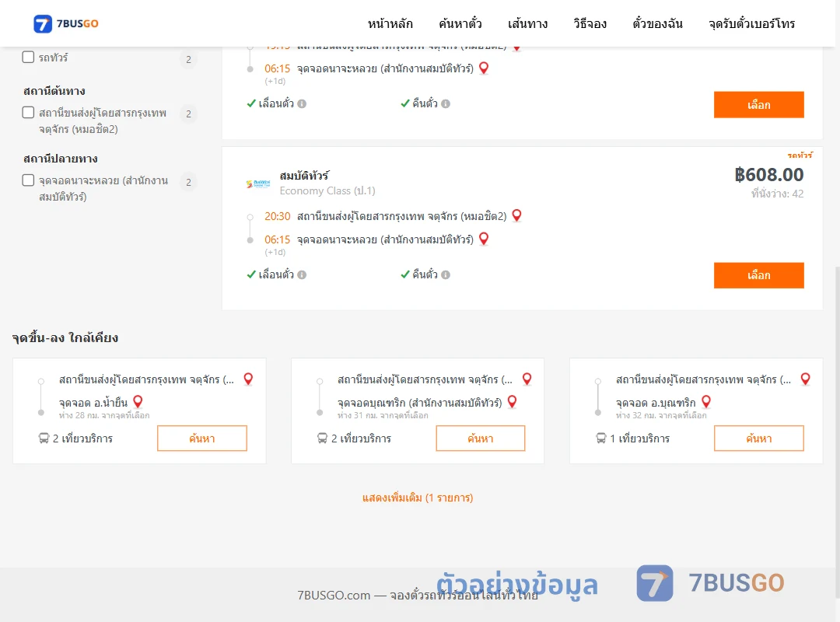Show info icon beside เลื่อนตั๋ว in ฿608.00 trip
840x622 pixels.
302,274
